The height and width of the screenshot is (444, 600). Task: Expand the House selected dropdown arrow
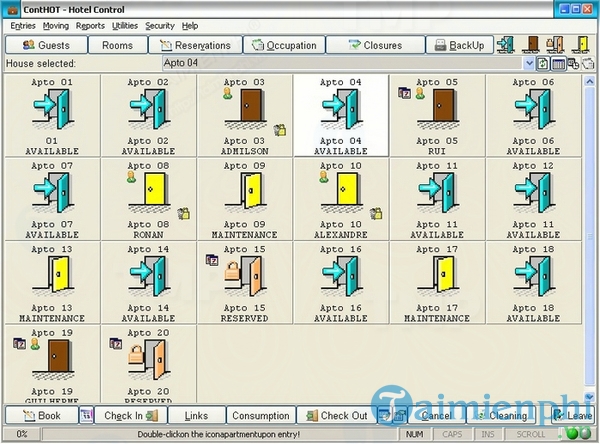coord(528,64)
